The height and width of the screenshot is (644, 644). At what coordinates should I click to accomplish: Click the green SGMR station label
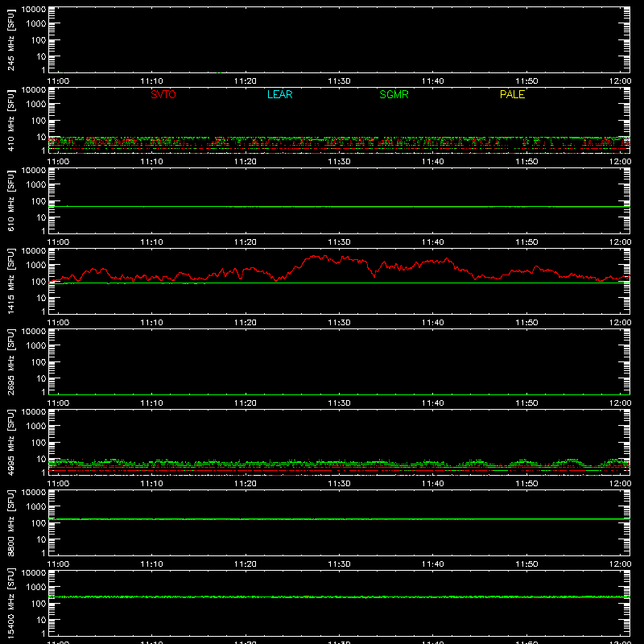[394, 94]
